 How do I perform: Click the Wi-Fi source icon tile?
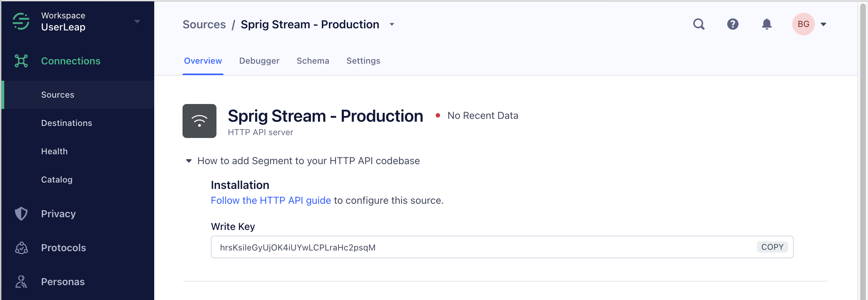click(199, 121)
